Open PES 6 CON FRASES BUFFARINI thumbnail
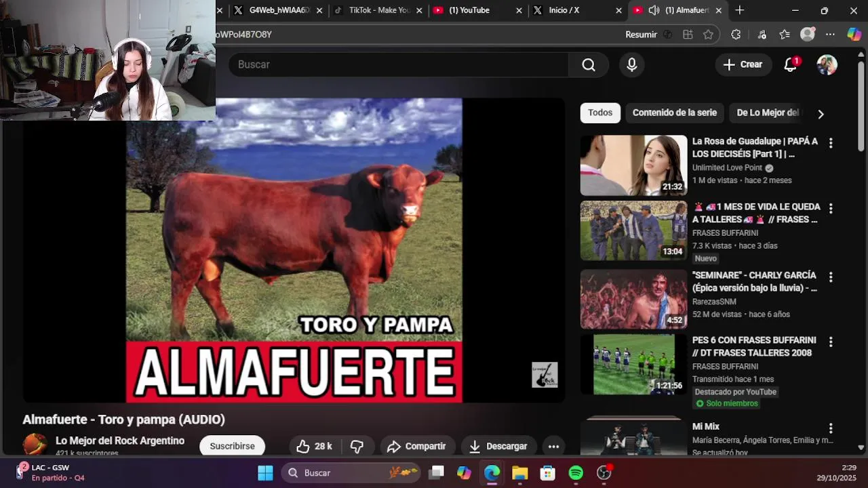The height and width of the screenshot is (488, 868). click(633, 364)
